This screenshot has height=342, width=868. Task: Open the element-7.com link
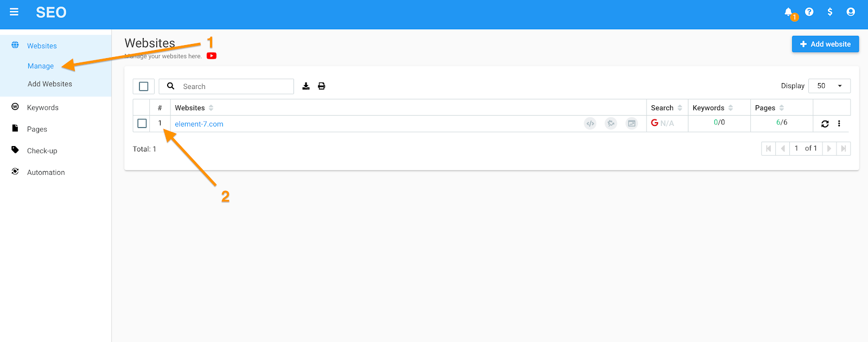199,124
